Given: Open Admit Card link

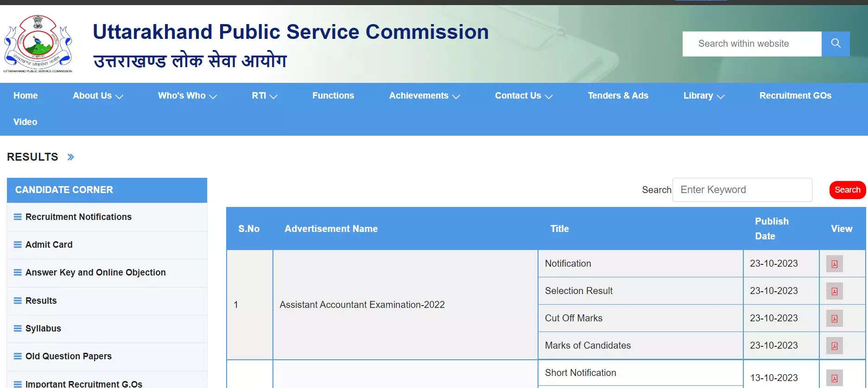Looking at the screenshot, I should click(49, 244).
